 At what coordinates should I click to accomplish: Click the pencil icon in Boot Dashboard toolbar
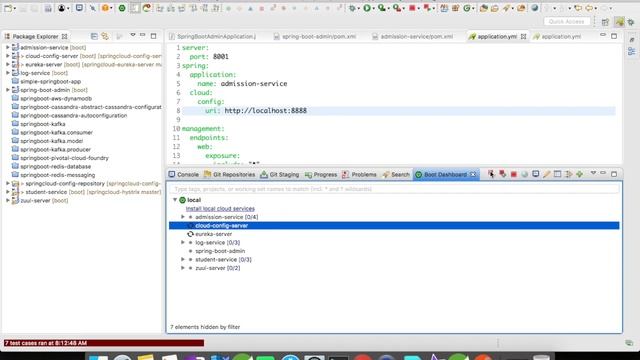pyautogui.click(x=547, y=174)
